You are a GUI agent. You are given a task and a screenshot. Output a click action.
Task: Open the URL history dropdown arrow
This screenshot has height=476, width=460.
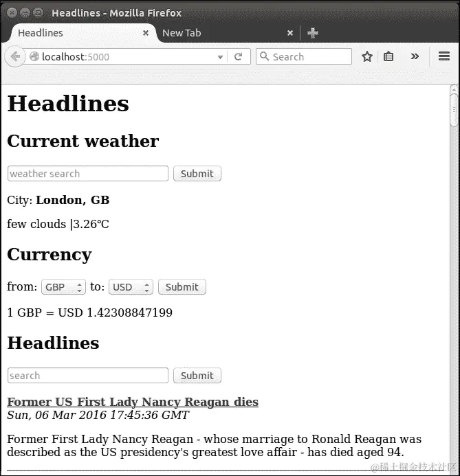tap(220, 57)
